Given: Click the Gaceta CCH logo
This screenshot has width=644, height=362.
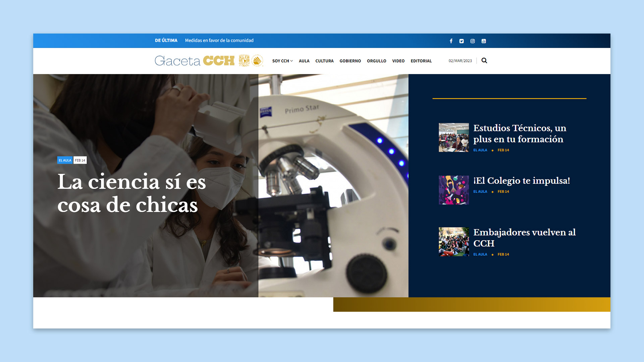Looking at the screenshot, I should [195, 61].
